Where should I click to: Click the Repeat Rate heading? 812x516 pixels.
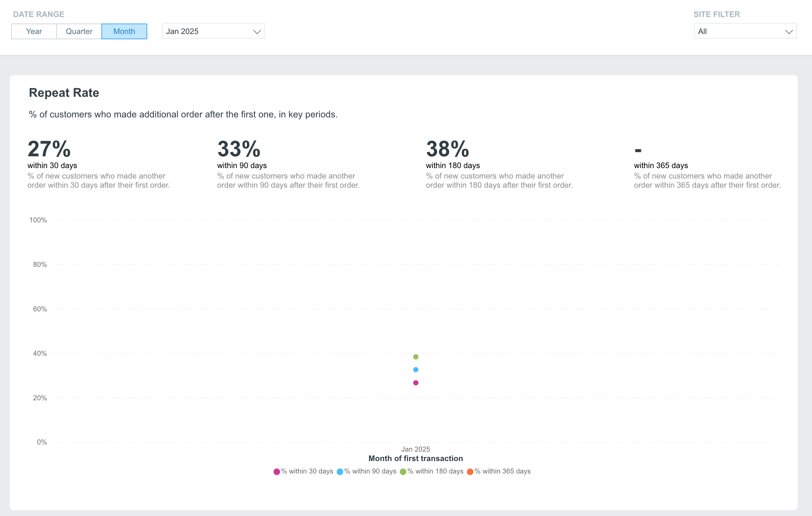(64, 93)
